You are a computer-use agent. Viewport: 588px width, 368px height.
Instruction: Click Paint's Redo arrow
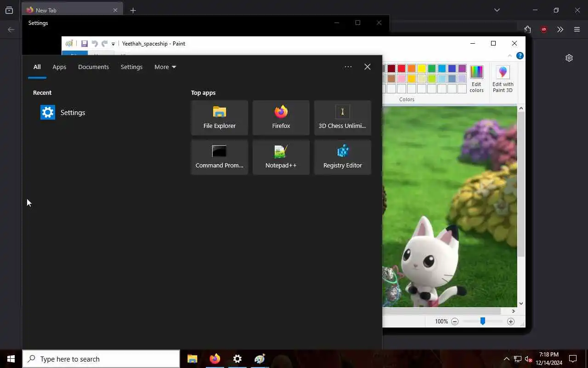pyautogui.click(x=104, y=44)
